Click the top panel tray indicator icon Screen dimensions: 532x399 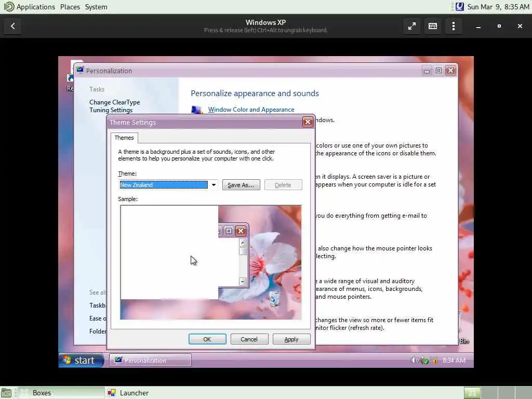tap(459, 7)
